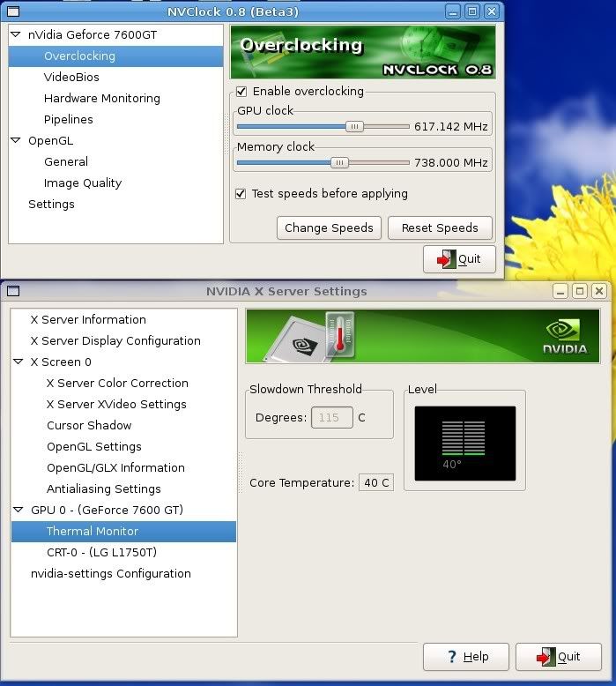The height and width of the screenshot is (686, 616).
Task: Click Help in NVIDIA X Server Settings
Action: (466, 657)
